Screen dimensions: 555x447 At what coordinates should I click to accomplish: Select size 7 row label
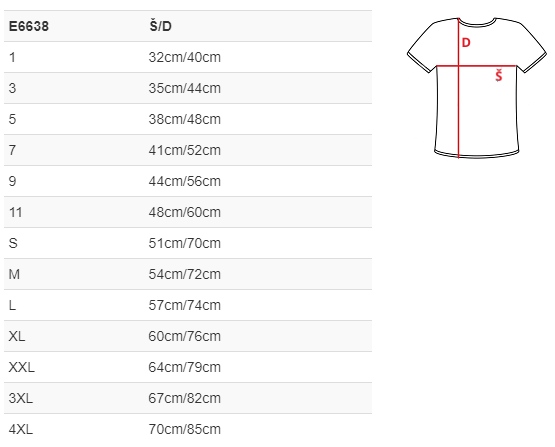(x=12, y=150)
